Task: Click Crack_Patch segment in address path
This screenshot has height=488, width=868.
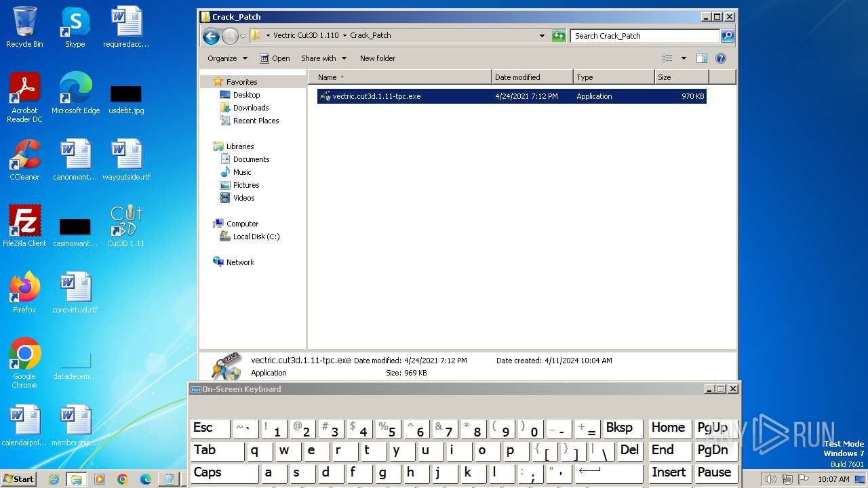Action: click(x=370, y=35)
